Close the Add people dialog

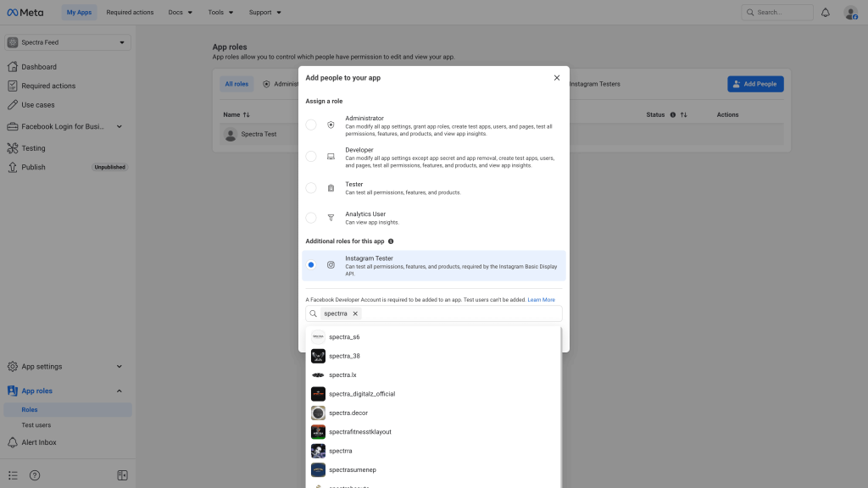(x=557, y=78)
